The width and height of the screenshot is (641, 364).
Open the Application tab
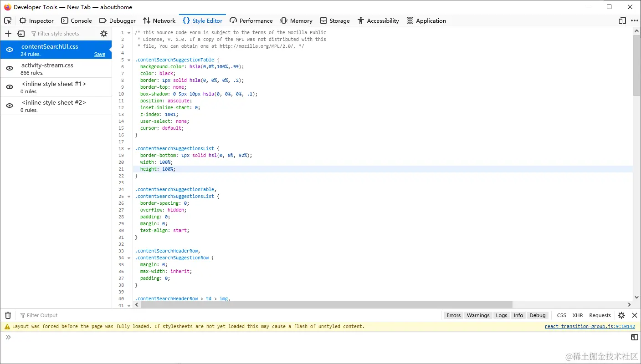point(426,20)
